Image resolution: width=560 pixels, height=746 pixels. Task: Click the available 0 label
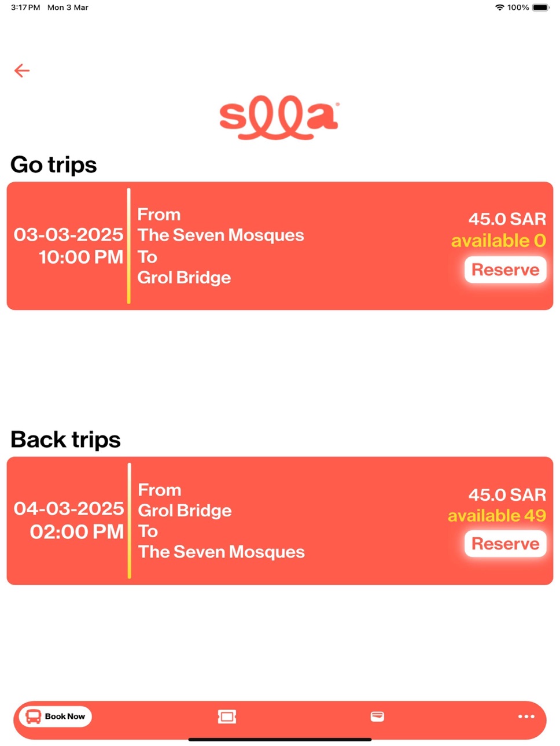499,241
